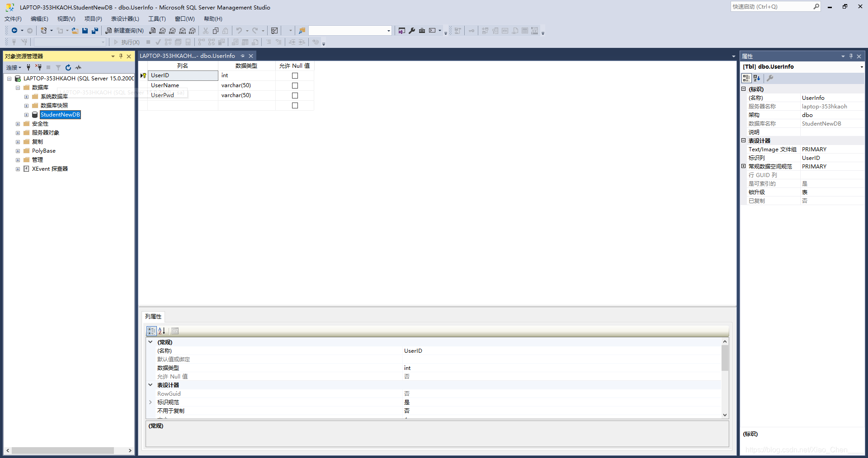Click the disconnect plug icon in Object Explorer
The width and height of the screenshot is (868, 458).
(38, 67)
